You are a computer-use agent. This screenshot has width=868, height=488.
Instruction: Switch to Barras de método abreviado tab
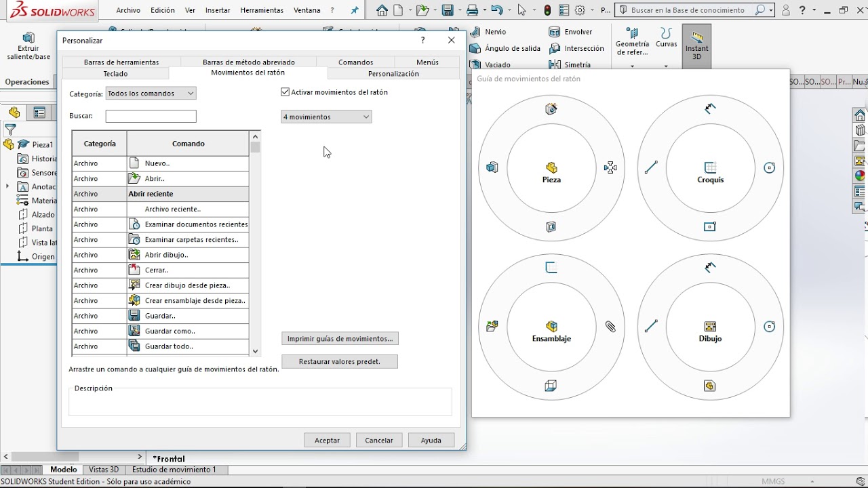point(249,62)
